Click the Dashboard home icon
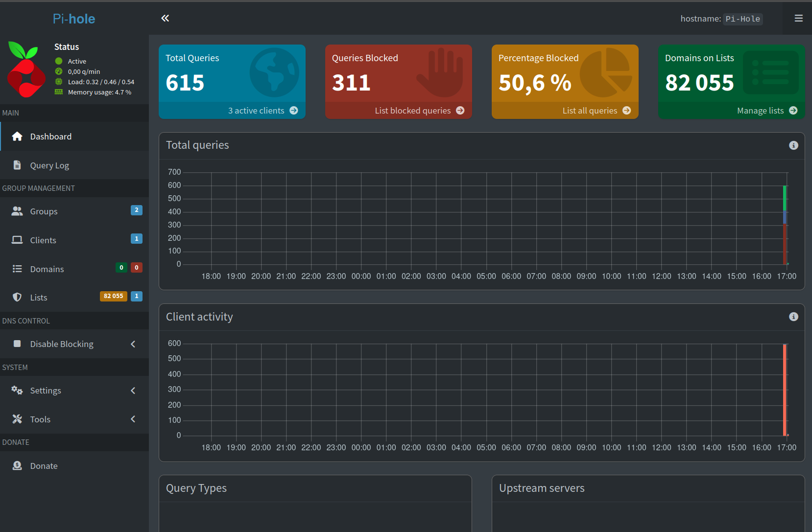Screen dimensions: 812x532 [x=17, y=137]
